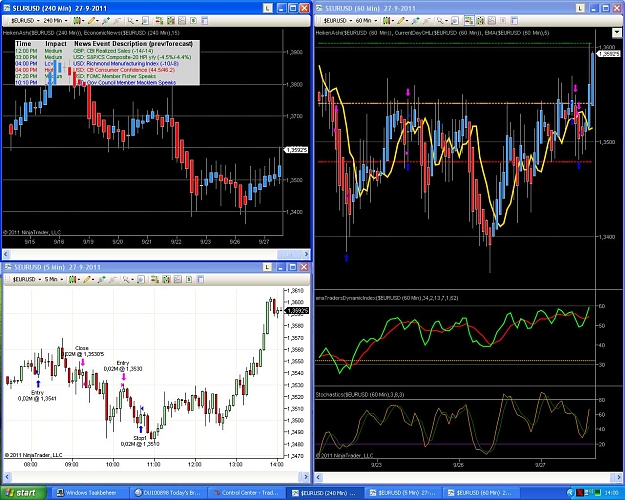
Task: Open cursor type tool in 240 Min toolbar
Action: coord(131,20)
